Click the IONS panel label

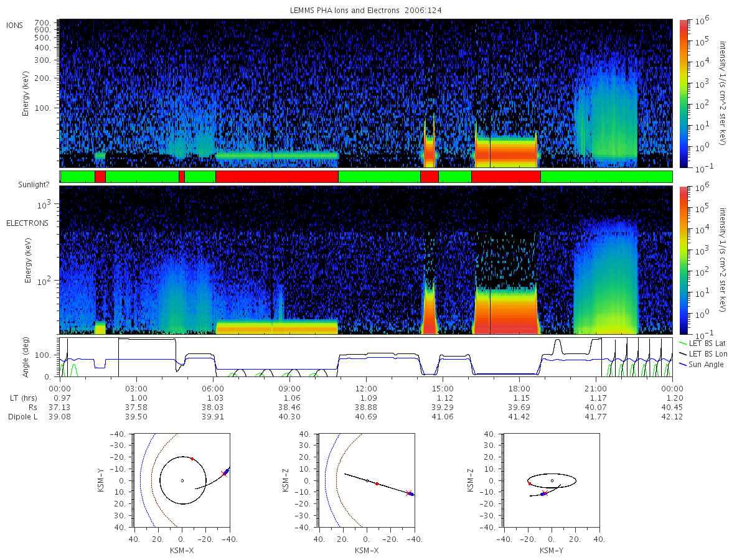(x=15, y=25)
